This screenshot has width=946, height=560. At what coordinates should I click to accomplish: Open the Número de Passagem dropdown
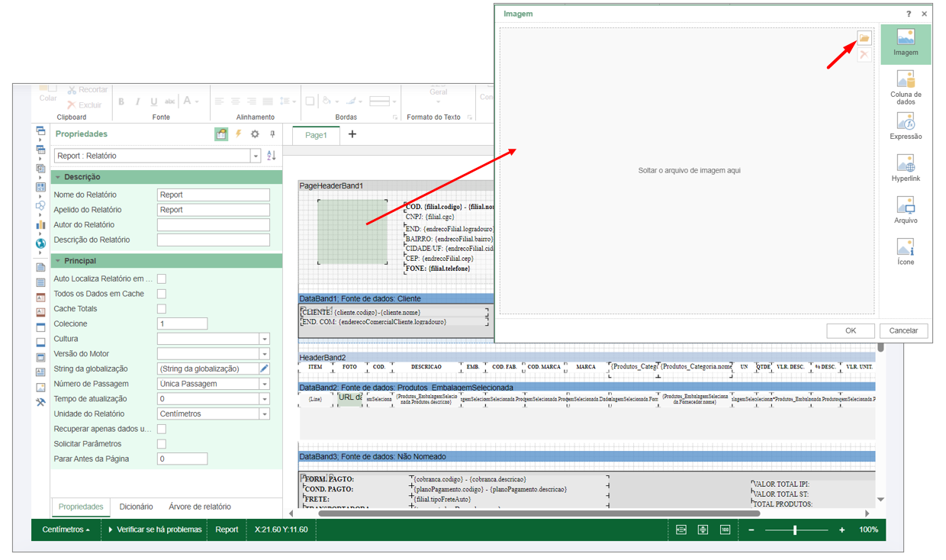click(264, 384)
